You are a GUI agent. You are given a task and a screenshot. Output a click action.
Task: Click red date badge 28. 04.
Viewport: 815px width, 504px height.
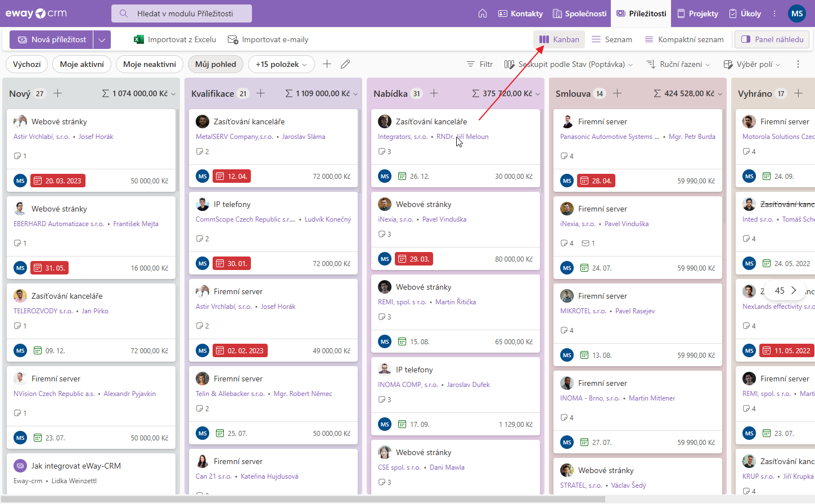pos(596,181)
